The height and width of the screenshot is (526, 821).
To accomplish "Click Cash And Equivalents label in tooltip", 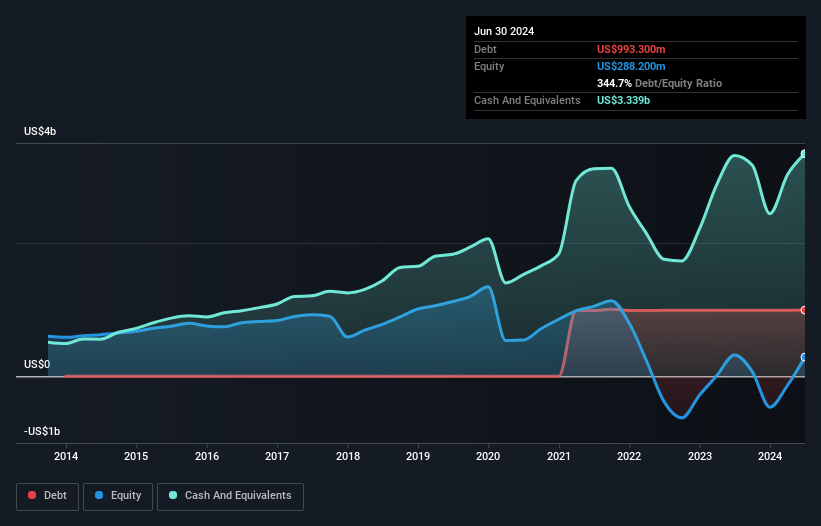I will pyautogui.click(x=527, y=100).
